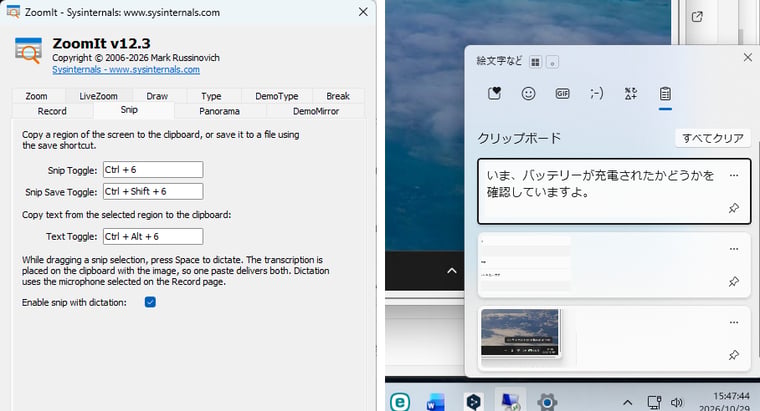Switch to the Record tab
Image resolution: width=760 pixels, height=411 pixels.
[x=52, y=111]
